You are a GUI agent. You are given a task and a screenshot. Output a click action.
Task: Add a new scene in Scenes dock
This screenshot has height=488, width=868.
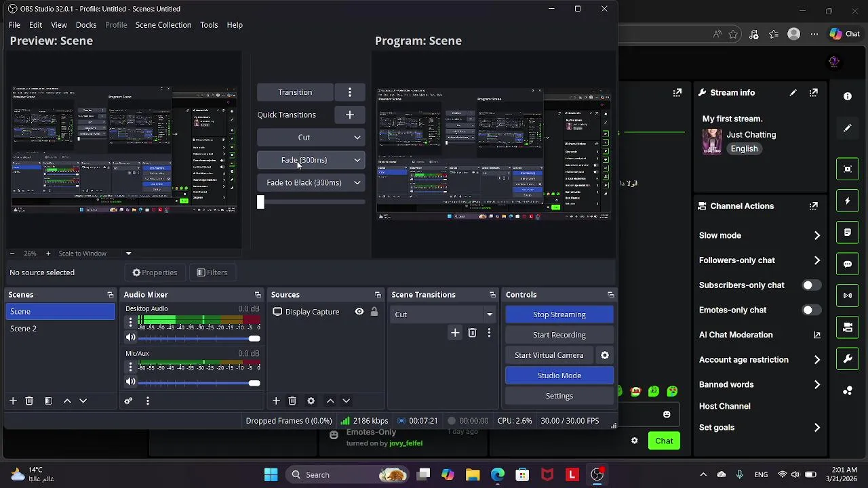13,401
